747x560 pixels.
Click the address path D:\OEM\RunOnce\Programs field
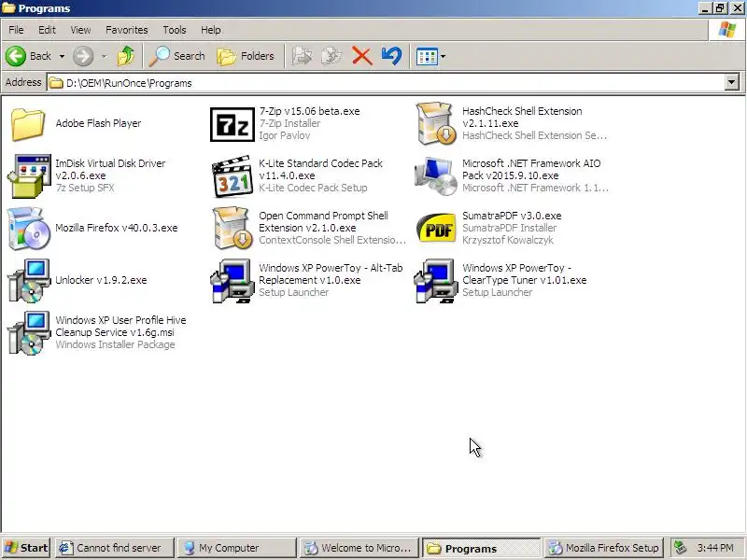coord(393,83)
